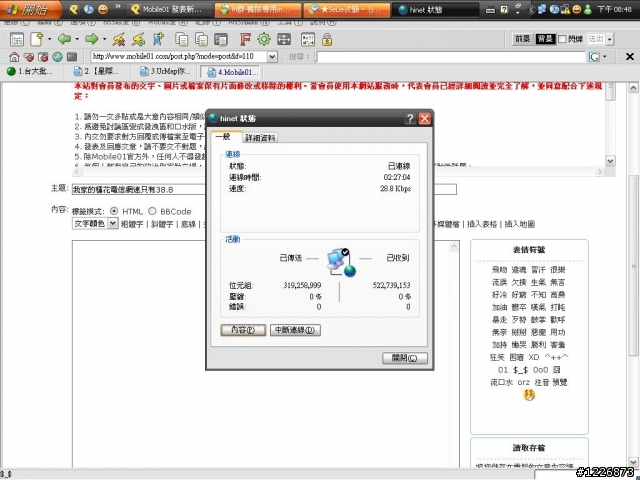Click the network computers tray icon
The height and width of the screenshot is (480, 640).
[542, 9]
